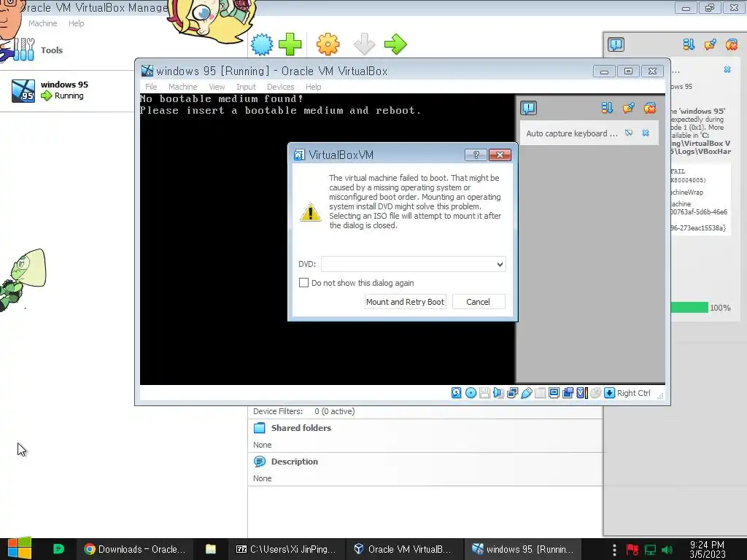Click Shared folders section icon
The width and height of the screenshot is (747, 560).
point(260,427)
